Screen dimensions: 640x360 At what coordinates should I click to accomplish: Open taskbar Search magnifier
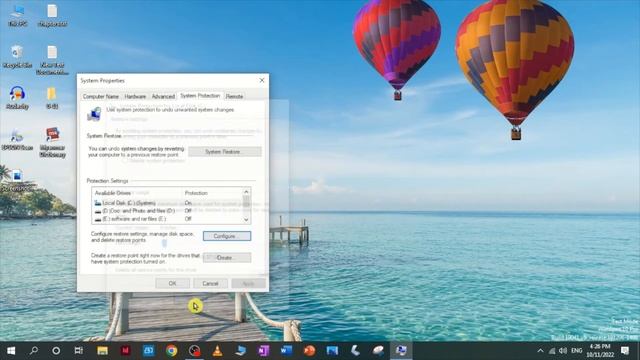pos(34,350)
